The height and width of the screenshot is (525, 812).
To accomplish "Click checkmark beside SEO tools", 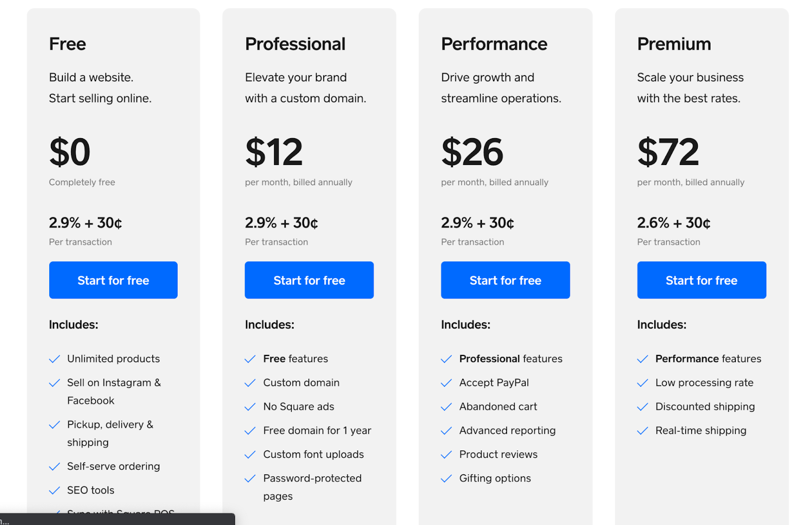I will pos(54,490).
